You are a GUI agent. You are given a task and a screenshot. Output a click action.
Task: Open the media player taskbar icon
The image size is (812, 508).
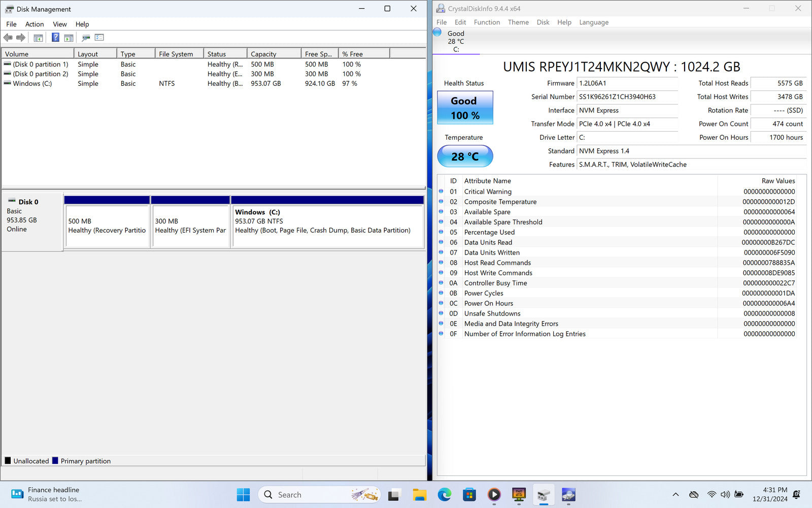click(x=494, y=495)
